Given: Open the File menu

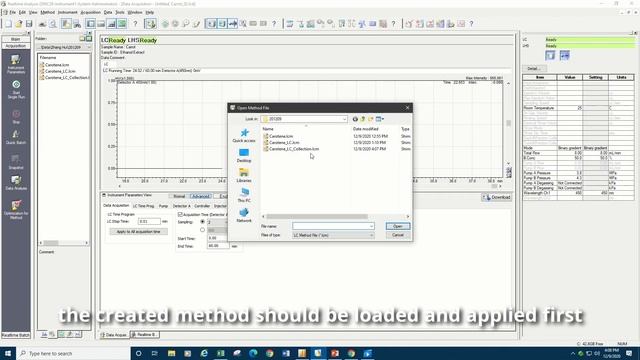Looking at the screenshot, I should 13,13.
